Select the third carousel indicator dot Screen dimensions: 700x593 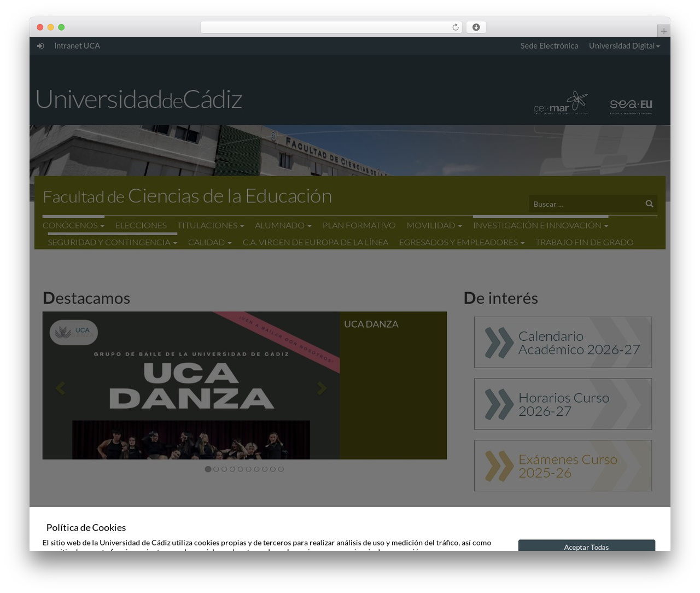coord(224,469)
